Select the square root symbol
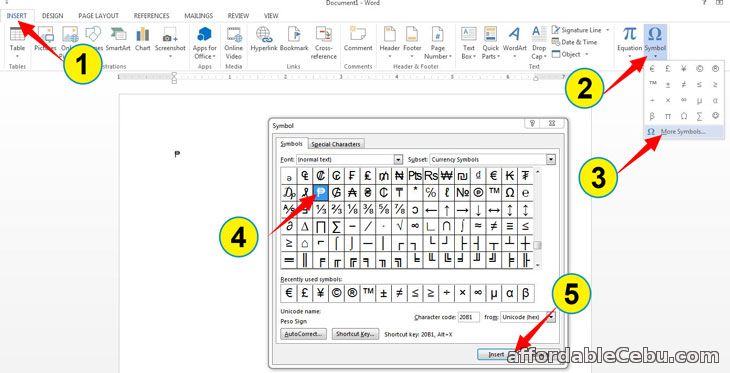730x373 pixels. [x=399, y=226]
